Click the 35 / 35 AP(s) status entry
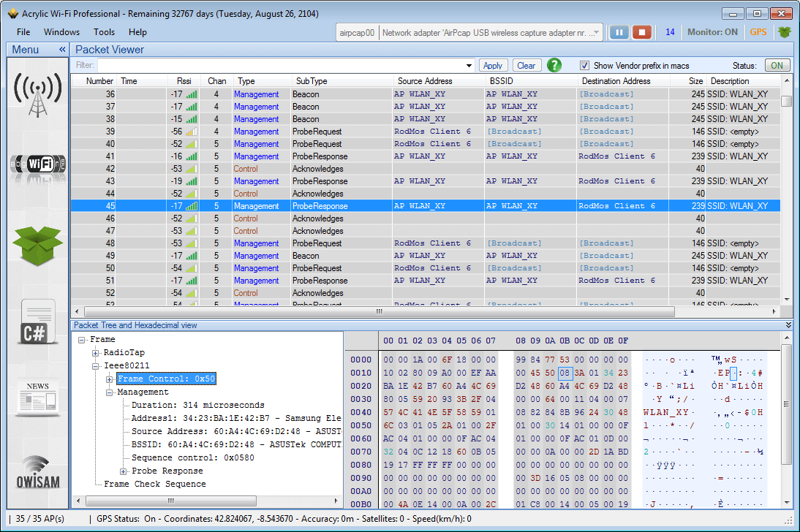 [x=39, y=519]
